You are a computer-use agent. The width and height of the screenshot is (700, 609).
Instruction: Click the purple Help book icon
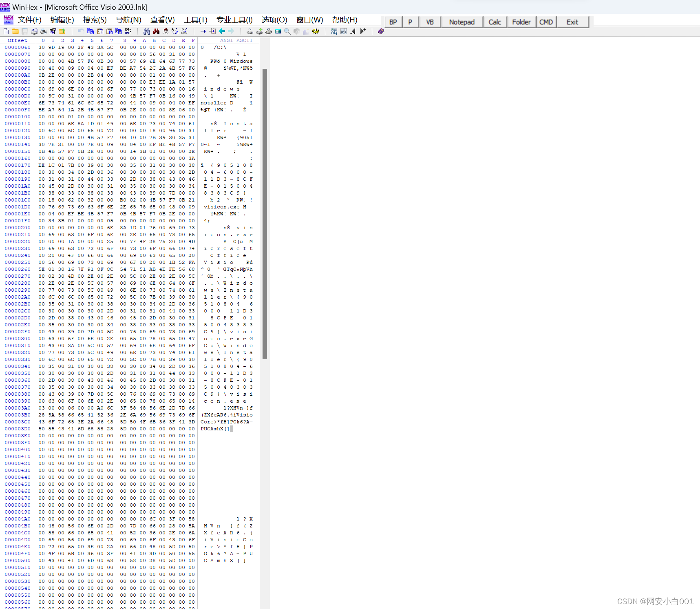[x=381, y=31]
